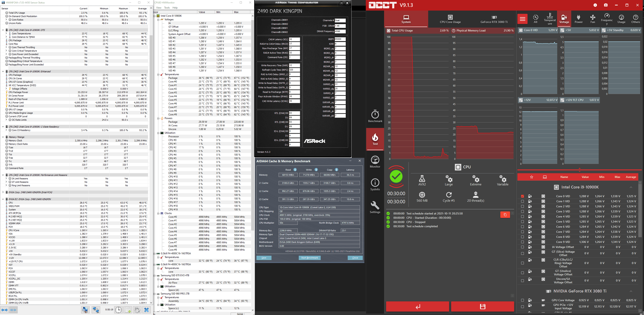The width and height of the screenshot is (644, 315).
Task: Click the Fan sensor tab in OCCT
Action: 593,19
